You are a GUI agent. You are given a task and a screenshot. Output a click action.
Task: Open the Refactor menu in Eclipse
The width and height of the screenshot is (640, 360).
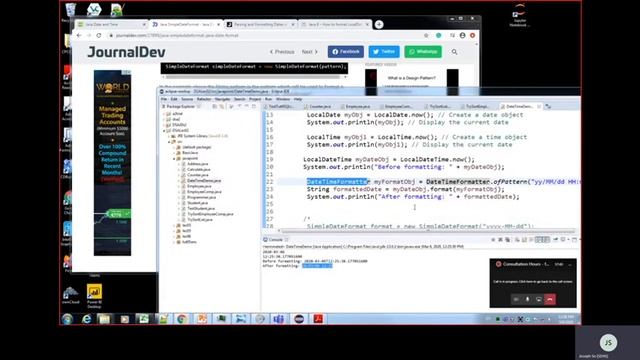click(x=204, y=99)
